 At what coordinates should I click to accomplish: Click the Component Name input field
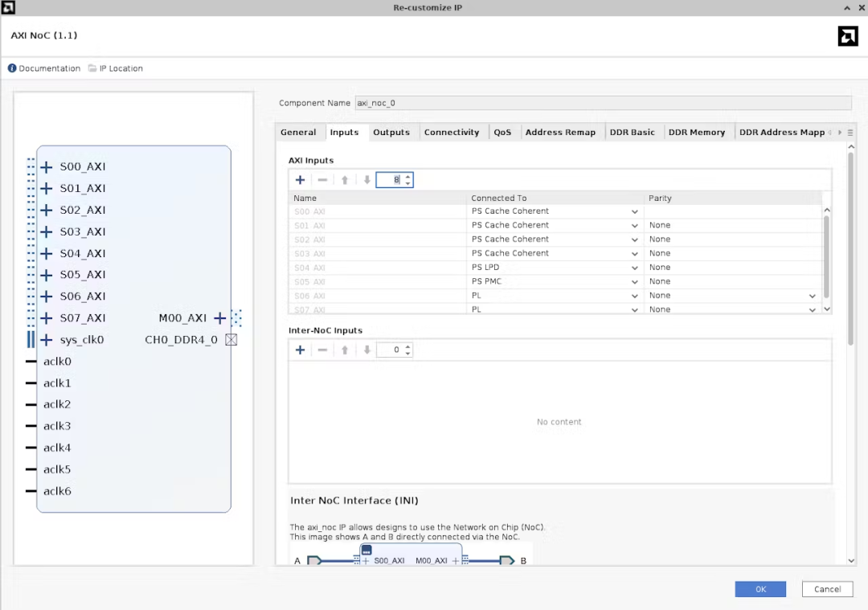(603, 103)
